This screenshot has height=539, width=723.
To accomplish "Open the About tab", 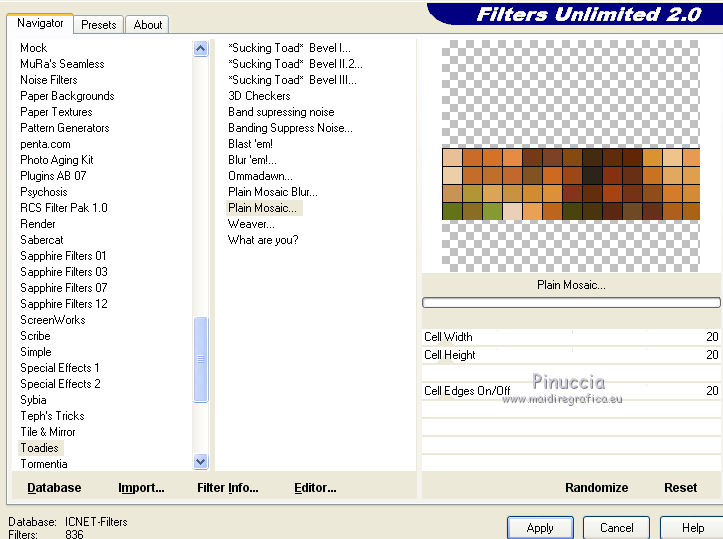I will 148,25.
